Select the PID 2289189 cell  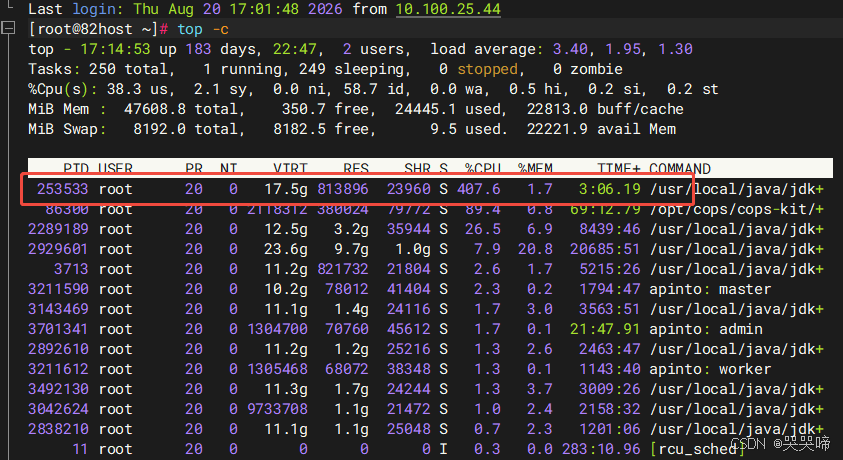(x=58, y=229)
